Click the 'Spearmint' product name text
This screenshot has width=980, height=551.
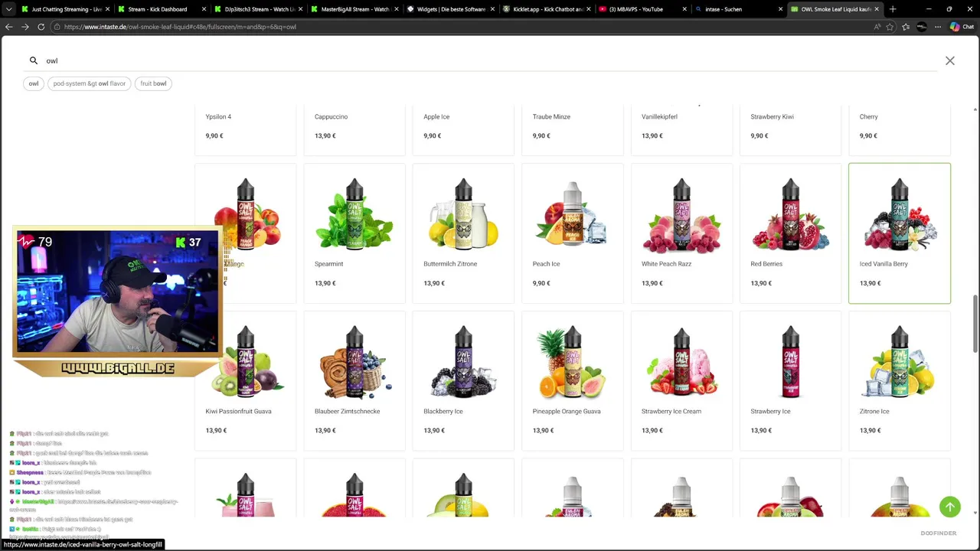[x=328, y=264]
